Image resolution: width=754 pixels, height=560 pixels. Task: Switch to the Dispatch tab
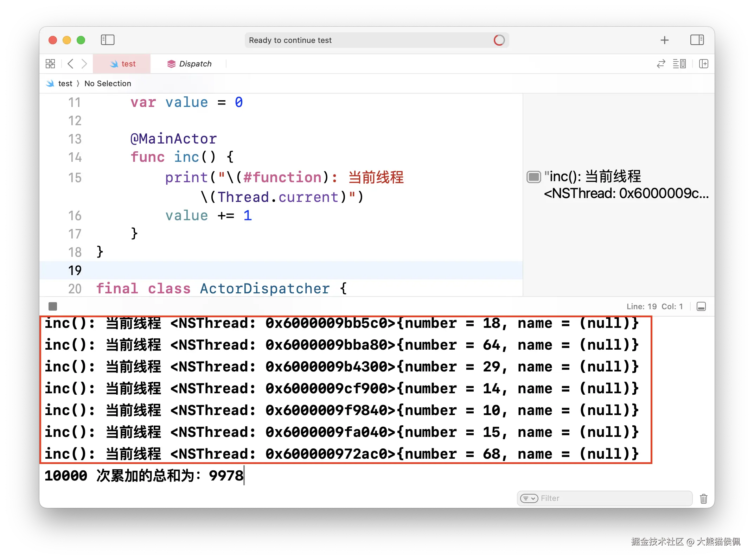click(x=189, y=64)
